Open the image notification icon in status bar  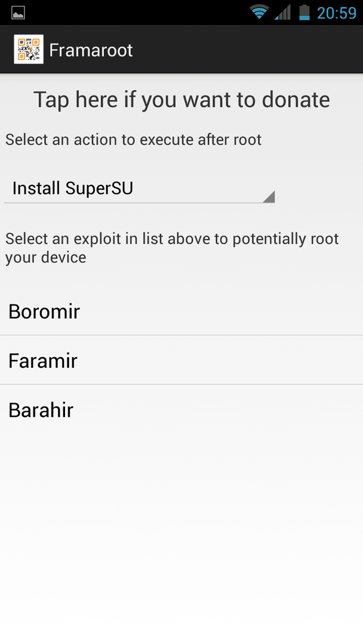[x=18, y=13]
